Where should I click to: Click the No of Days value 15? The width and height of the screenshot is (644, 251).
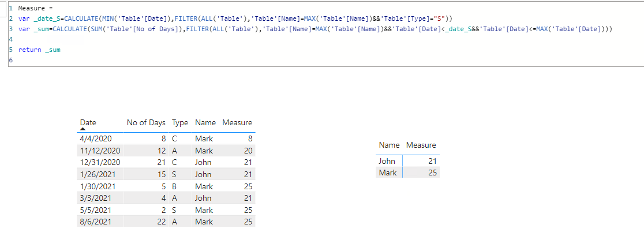point(162,175)
